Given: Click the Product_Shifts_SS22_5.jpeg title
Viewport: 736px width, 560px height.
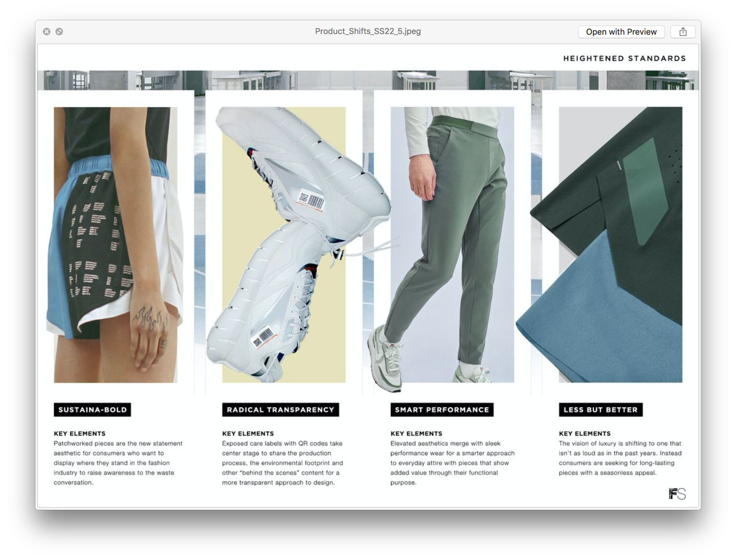Looking at the screenshot, I should pos(368,31).
